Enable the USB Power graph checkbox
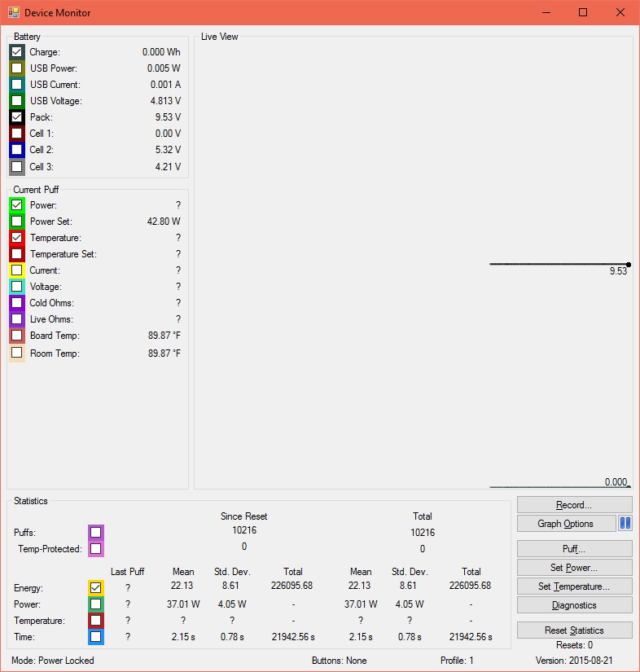Image resolution: width=640 pixels, height=672 pixels. point(17,68)
